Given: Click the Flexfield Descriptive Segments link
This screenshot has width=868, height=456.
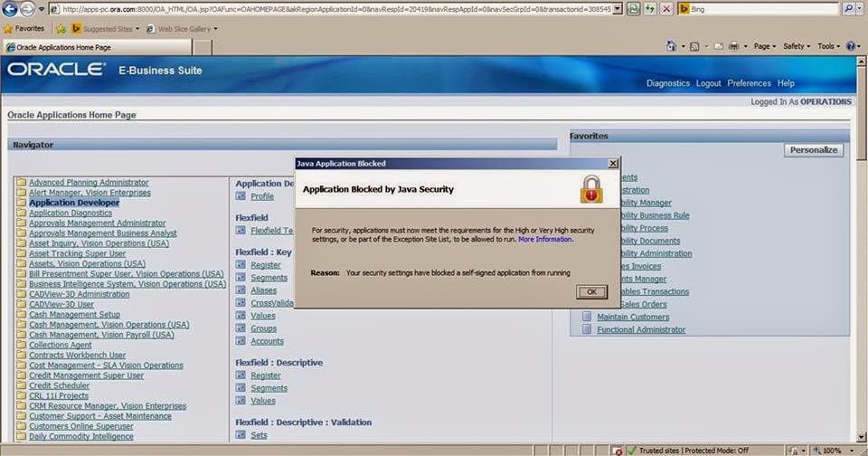Looking at the screenshot, I should [269, 388].
